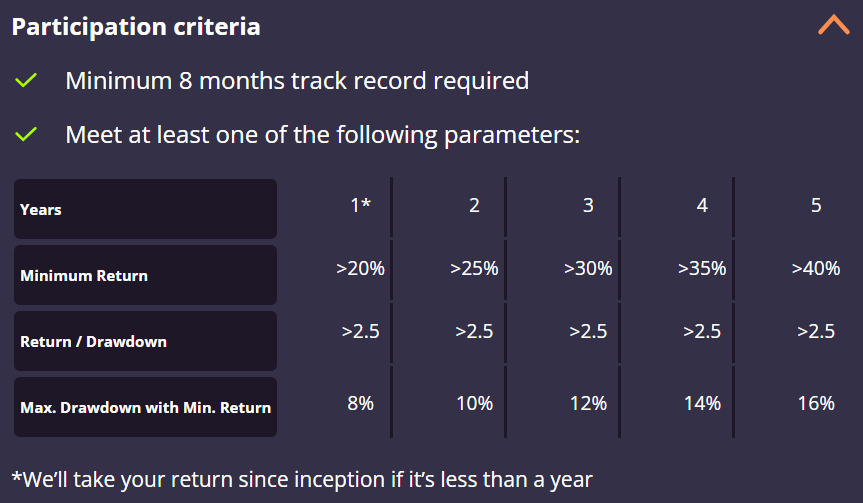Click the 8% max drawdown value
The height and width of the screenshot is (503, 863).
360,403
